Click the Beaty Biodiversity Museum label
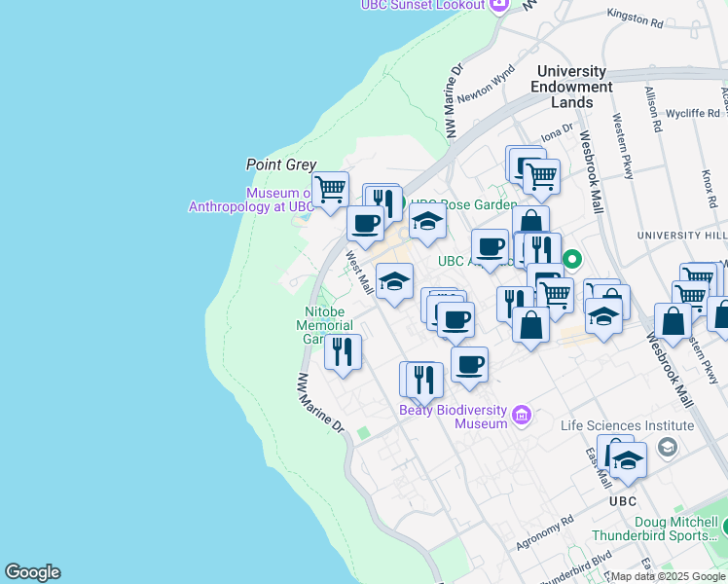This screenshot has height=584, width=728. (x=454, y=417)
